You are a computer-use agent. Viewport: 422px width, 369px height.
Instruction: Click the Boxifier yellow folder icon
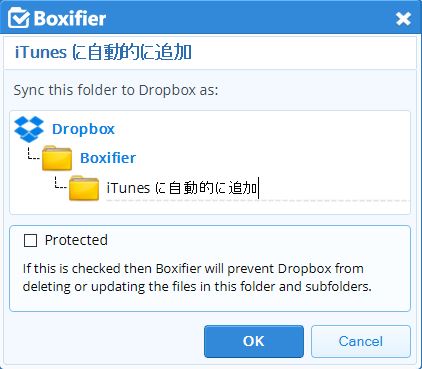coord(57,158)
